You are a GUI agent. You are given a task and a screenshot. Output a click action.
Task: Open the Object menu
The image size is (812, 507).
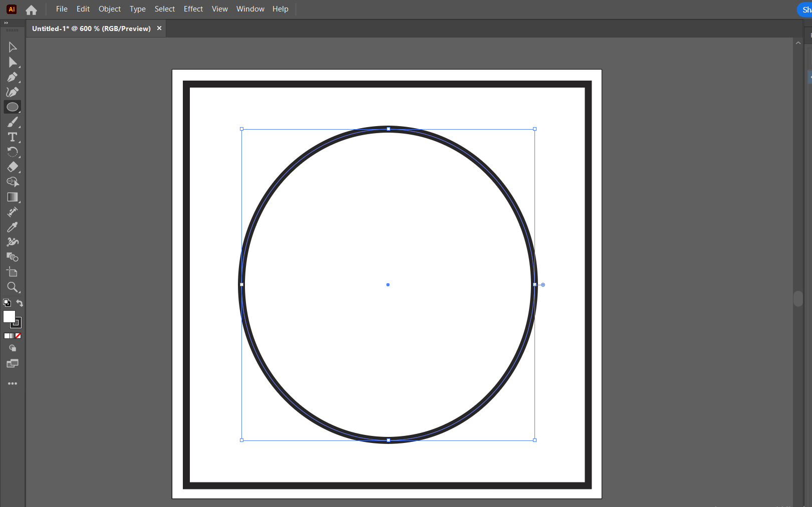pos(110,9)
